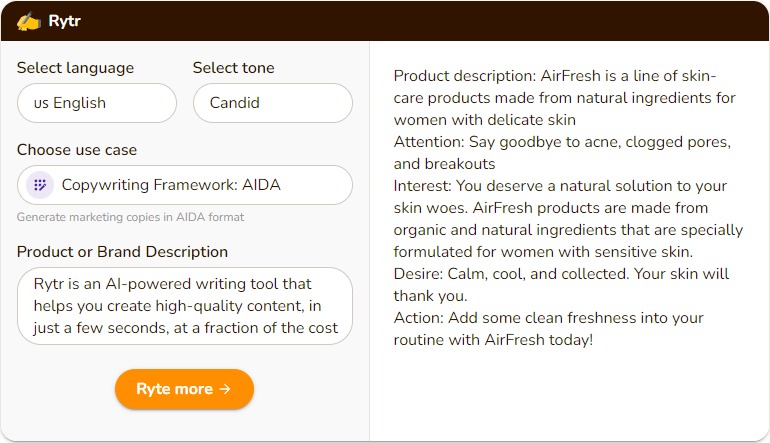Viewport: 770px width, 443px height.
Task: Expand the Copywriting Framework: AIDA use case selector
Action: [x=185, y=185]
